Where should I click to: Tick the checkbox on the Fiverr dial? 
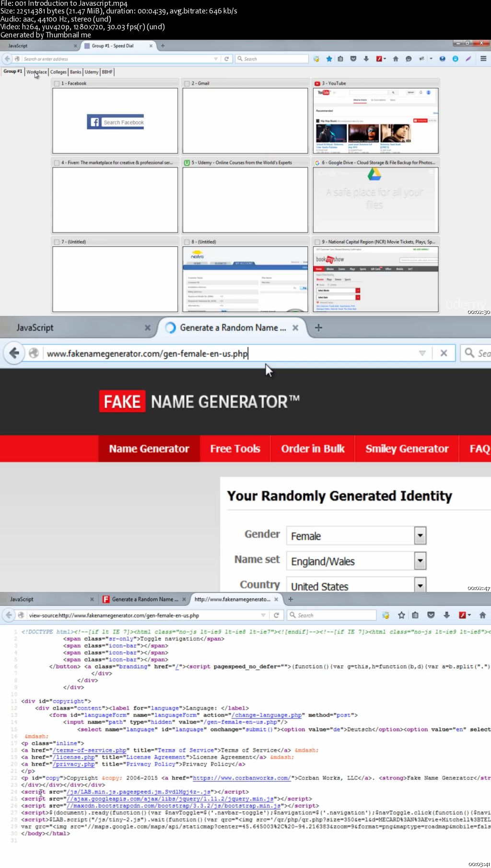click(57, 163)
